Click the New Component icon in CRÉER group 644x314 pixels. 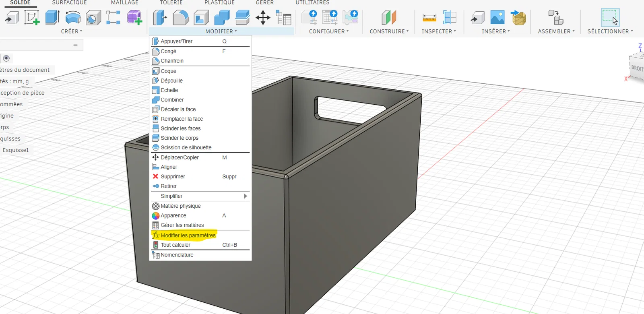(x=12, y=18)
